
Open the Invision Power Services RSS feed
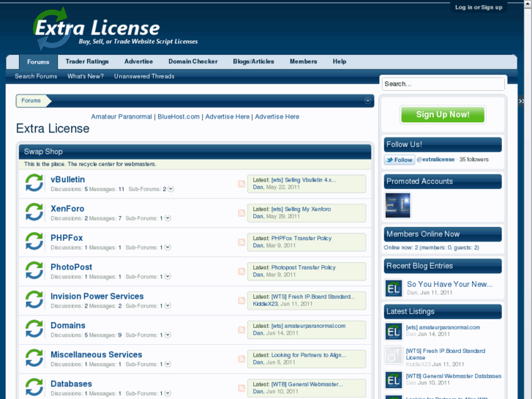pos(241,300)
